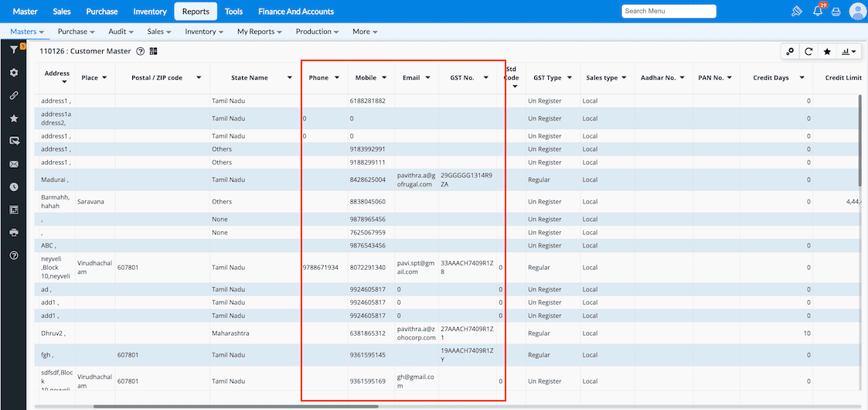Open the notifications bell with badge 29
Screen dimensions: 868x410
point(818,12)
